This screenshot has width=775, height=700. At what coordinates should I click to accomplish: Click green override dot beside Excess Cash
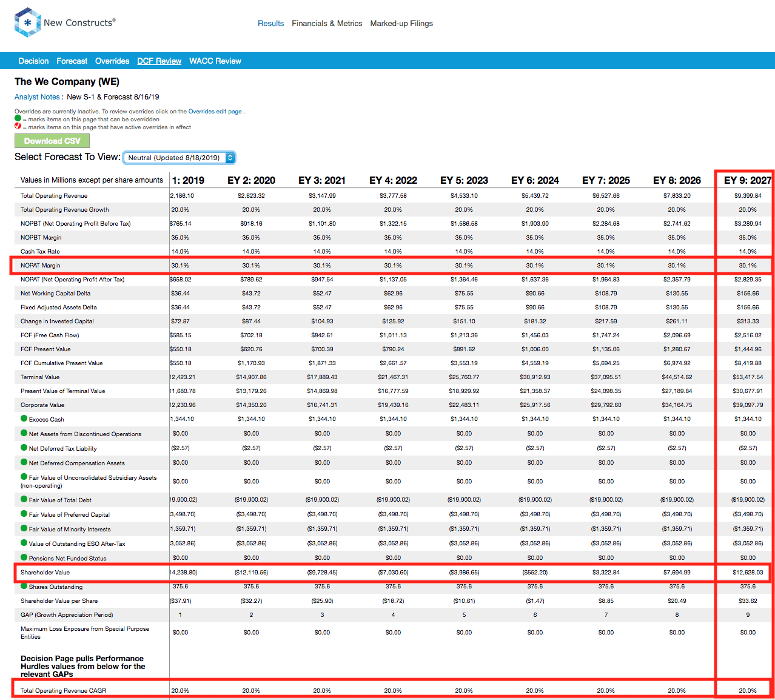[24, 419]
